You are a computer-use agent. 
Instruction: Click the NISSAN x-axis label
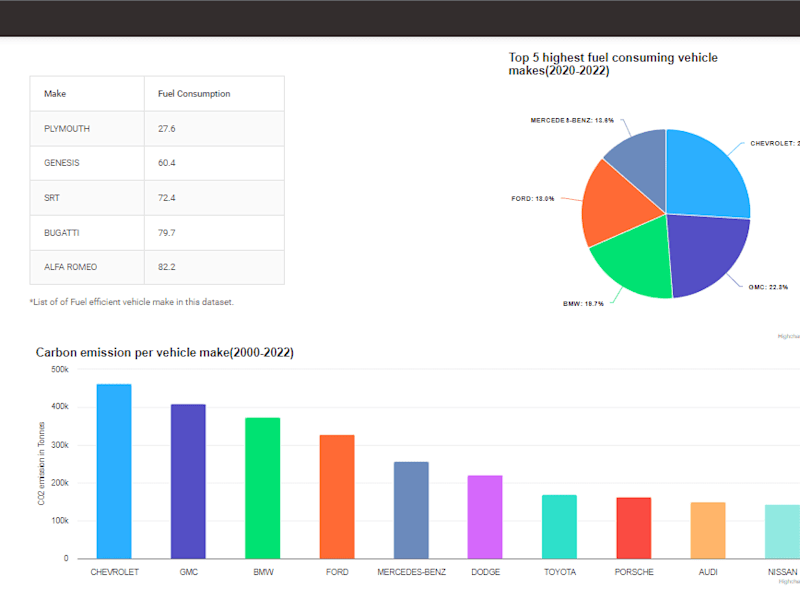click(782, 572)
